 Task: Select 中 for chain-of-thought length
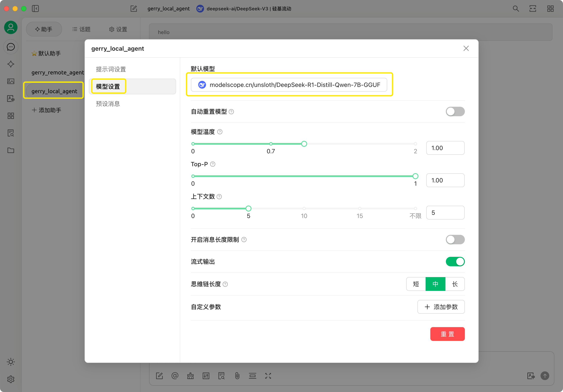tap(435, 284)
